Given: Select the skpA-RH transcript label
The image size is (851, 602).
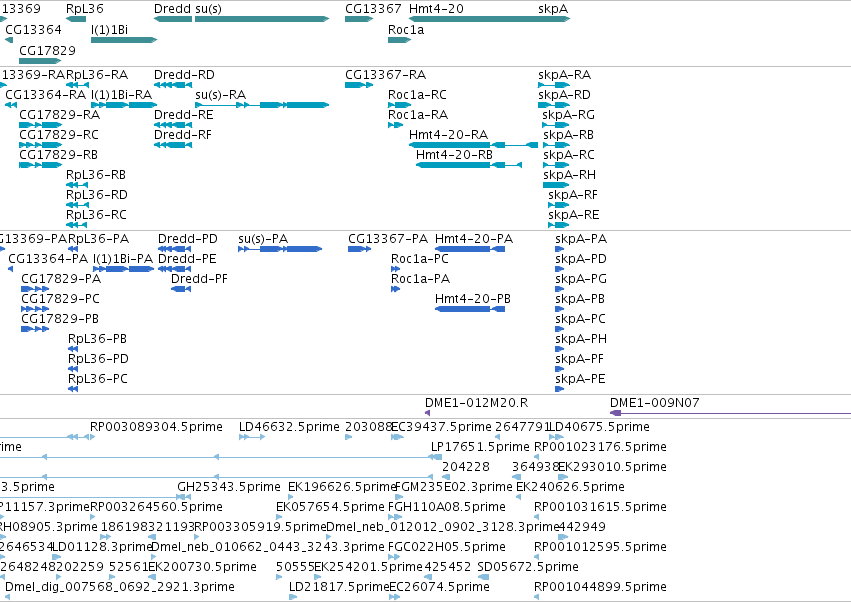Looking at the screenshot, I should point(570,175).
